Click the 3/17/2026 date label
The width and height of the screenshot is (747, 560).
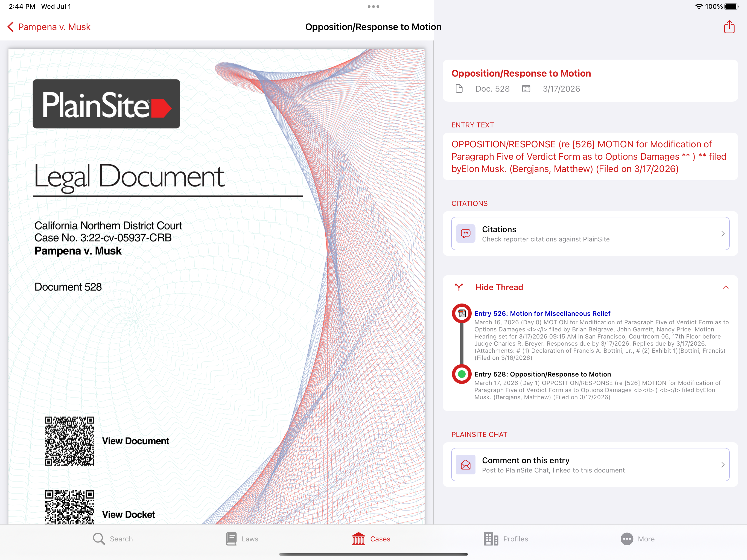click(561, 89)
